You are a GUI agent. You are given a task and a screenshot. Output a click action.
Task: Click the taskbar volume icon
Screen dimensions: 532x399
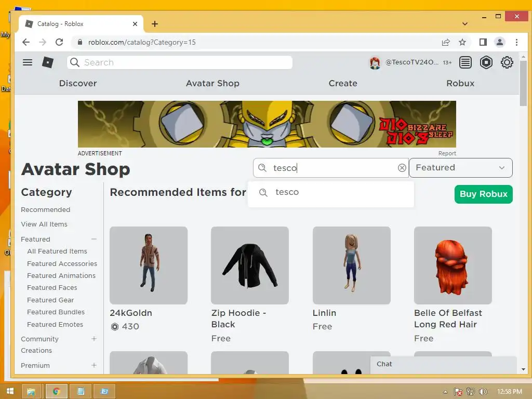pos(483,392)
